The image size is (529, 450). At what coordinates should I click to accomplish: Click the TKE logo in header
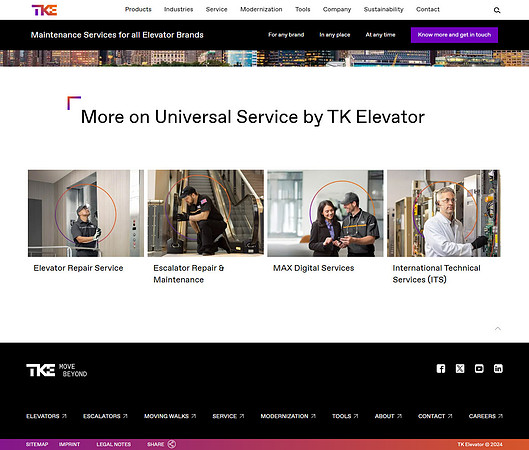(44, 10)
